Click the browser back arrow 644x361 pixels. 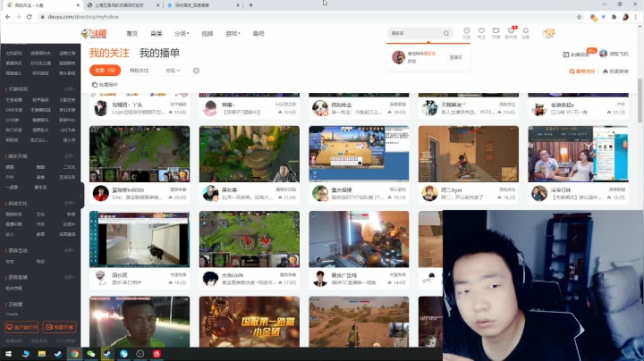[x=8, y=17]
